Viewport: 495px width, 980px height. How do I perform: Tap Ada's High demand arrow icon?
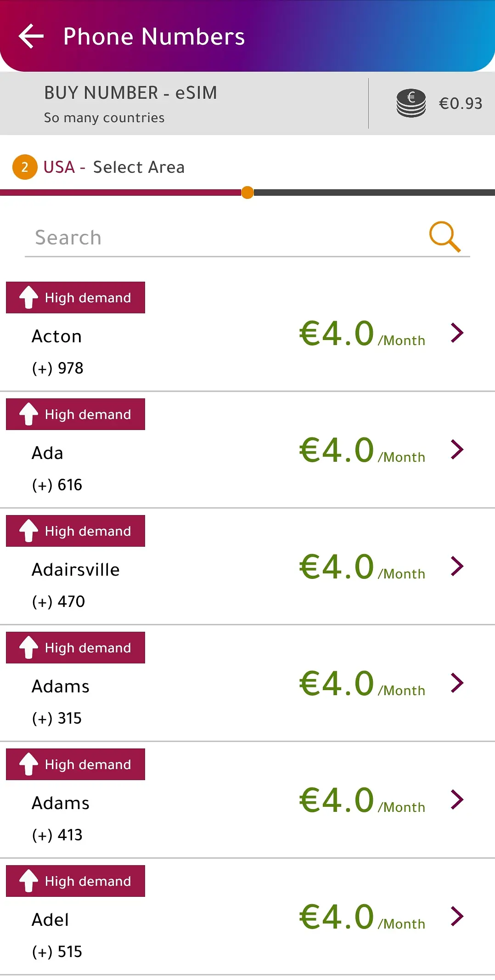click(28, 414)
